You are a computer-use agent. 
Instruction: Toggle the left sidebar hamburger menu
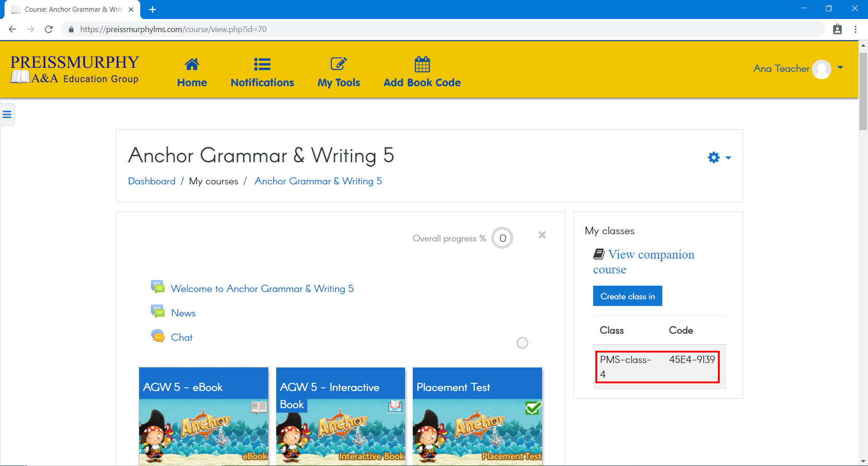(x=7, y=114)
